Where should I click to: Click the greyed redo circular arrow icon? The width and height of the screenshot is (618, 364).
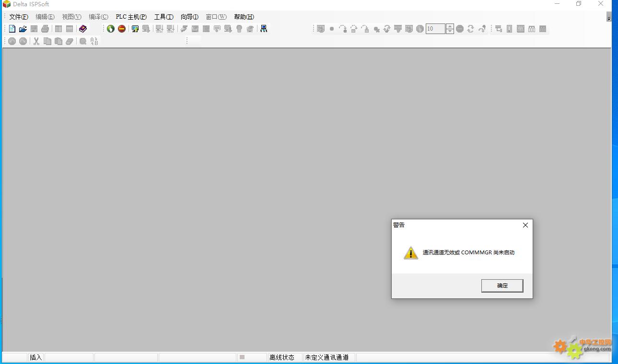pyautogui.click(x=23, y=41)
